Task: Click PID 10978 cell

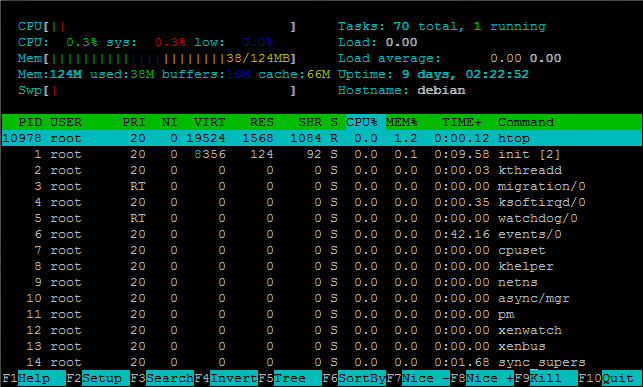Action: (22, 138)
